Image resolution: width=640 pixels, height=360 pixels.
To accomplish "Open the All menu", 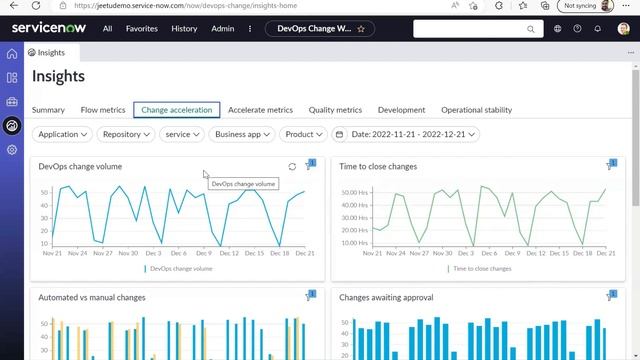I will tap(107, 29).
